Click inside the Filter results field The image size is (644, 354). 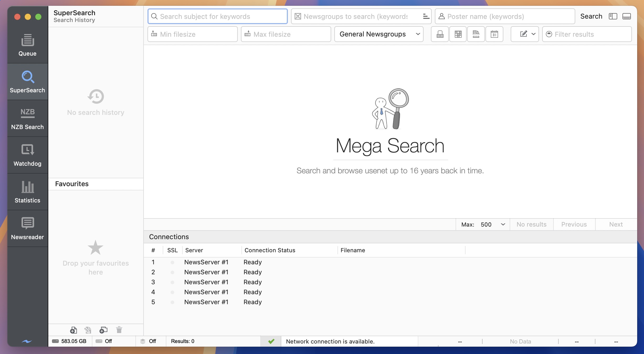click(x=587, y=34)
